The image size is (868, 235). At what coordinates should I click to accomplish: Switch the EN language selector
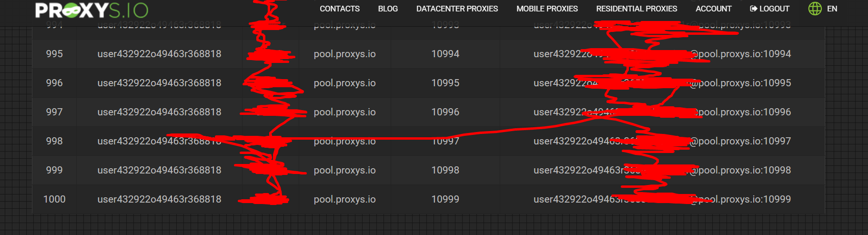point(832,9)
